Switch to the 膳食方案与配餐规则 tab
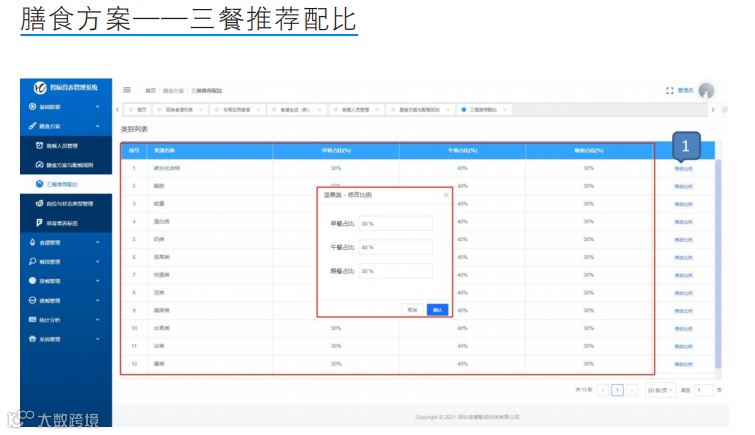This screenshot has height=435, width=755. click(x=419, y=110)
